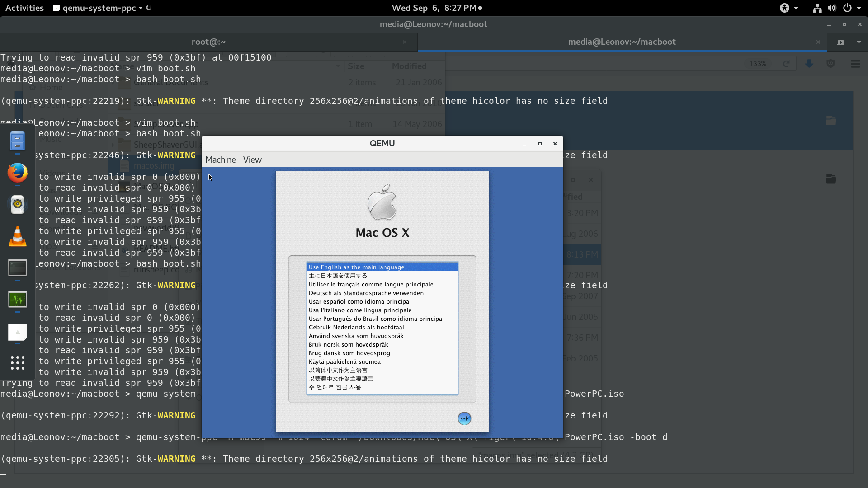This screenshot has width=868, height=488.
Task: Click the blue continue arrow button
Action: click(x=464, y=418)
